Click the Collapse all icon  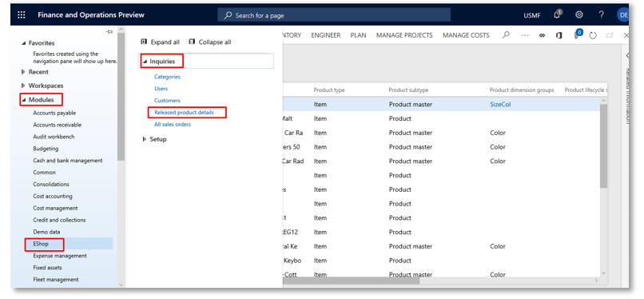pyautogui.click(x=192, y=42)
